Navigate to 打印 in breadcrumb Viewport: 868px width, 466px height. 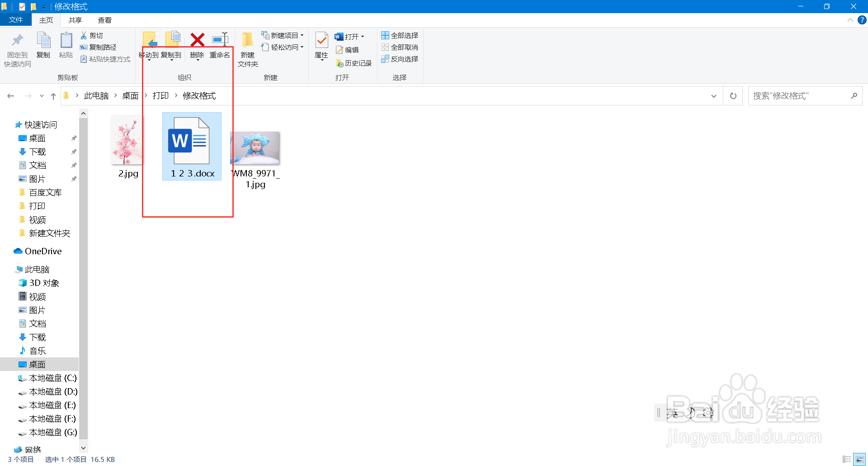(160, 95)
